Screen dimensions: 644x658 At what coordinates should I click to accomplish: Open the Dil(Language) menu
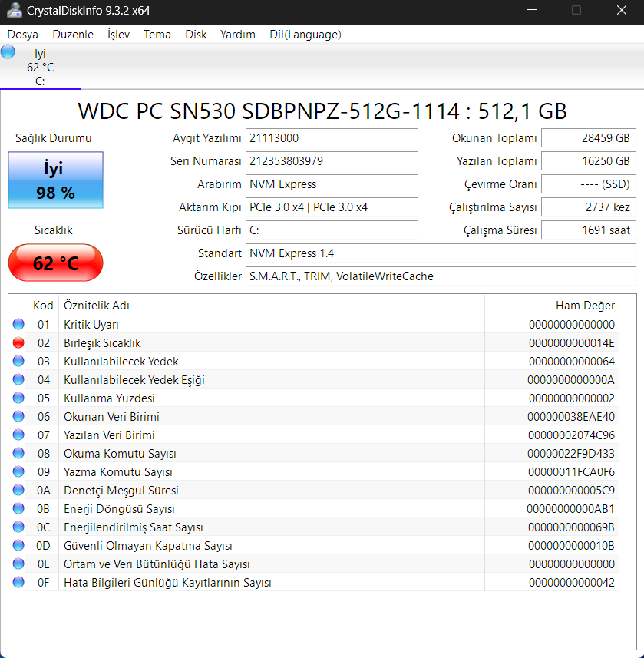click(305, 35)
